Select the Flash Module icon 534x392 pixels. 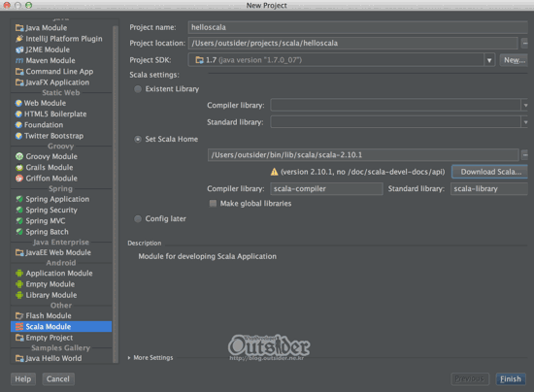(x=19, y=315)
